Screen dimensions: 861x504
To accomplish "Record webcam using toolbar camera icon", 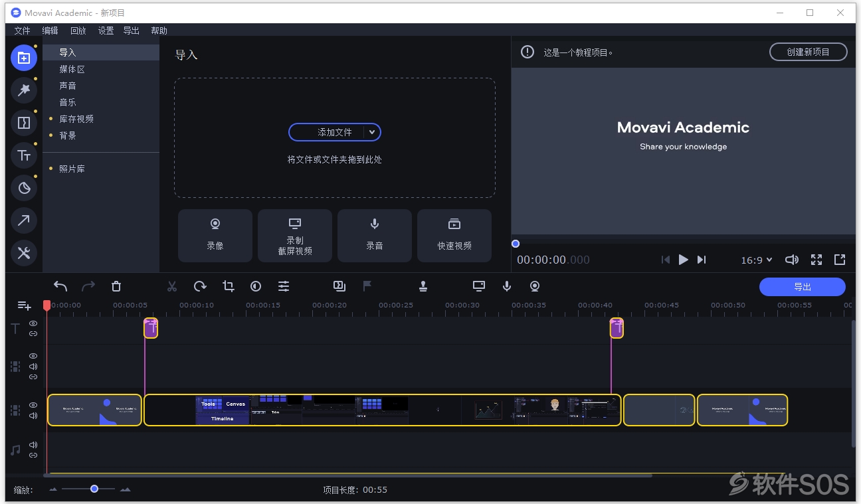I will pos(535,286).
